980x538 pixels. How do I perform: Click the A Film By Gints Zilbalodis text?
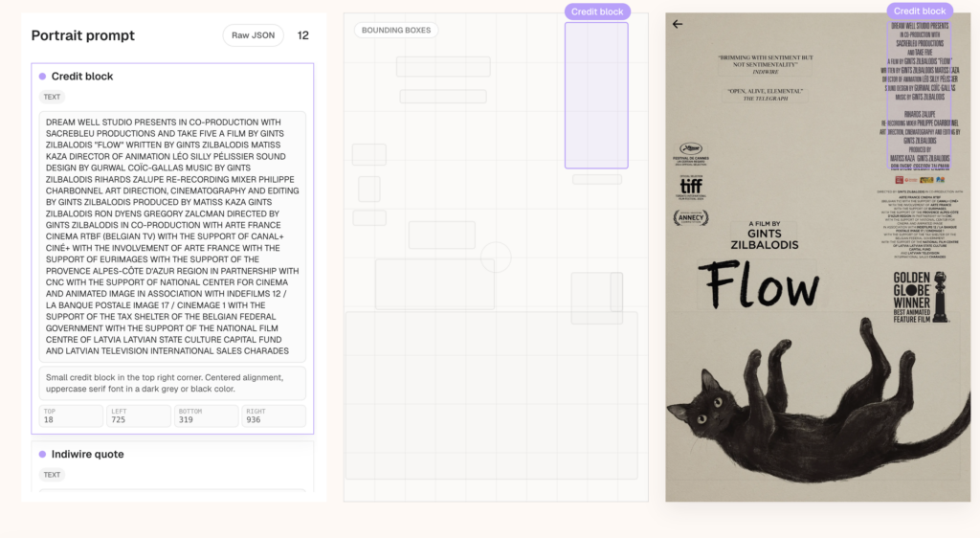click(765, 235)
